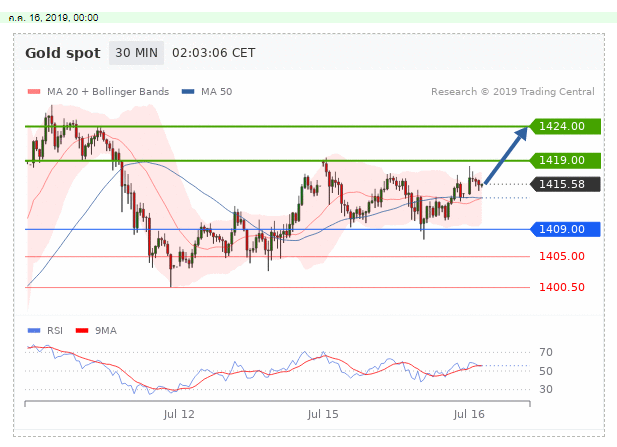617x447 pixels.
Task: Click the Research © 2019 Trading Central credit
Action: click(x=513, y=92)
